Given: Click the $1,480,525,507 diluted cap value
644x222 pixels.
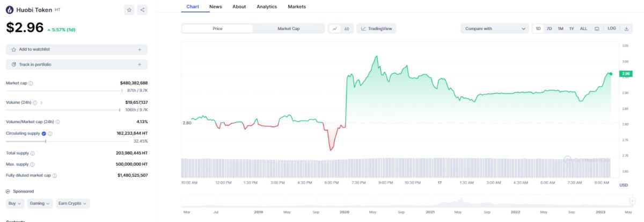Looking at the screenshot, I should 133,175.
